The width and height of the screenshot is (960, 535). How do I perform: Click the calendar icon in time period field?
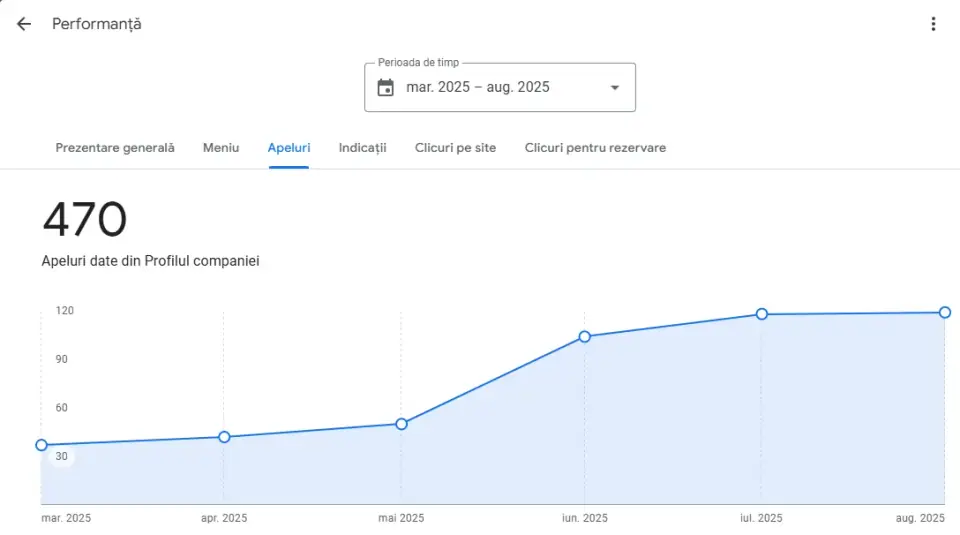386,88
